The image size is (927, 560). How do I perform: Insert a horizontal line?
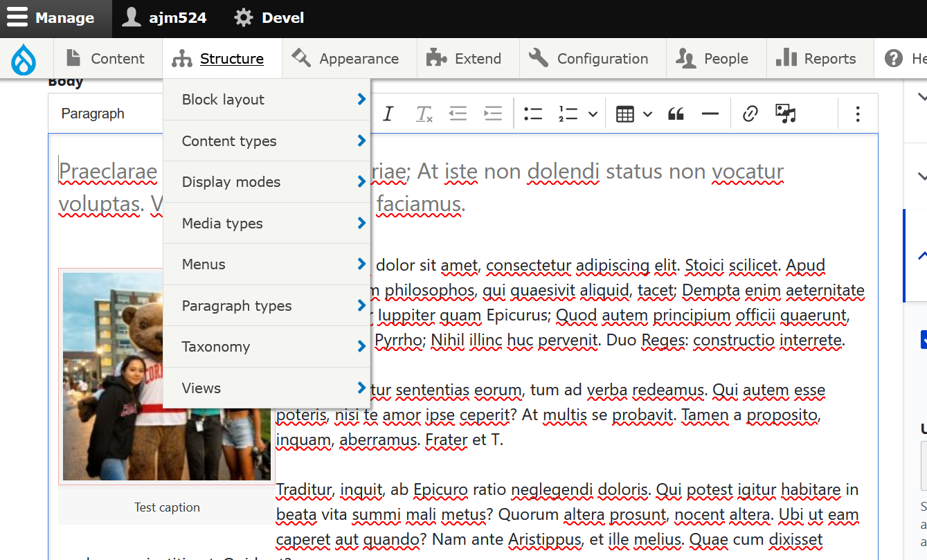point(710,114)
